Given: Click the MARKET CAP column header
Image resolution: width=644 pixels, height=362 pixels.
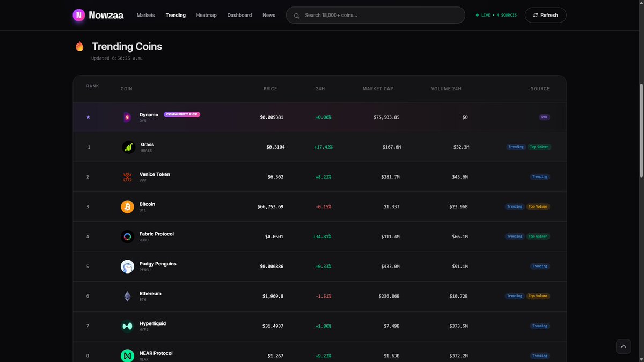Looking at the screenshot, I should point(378,89).
